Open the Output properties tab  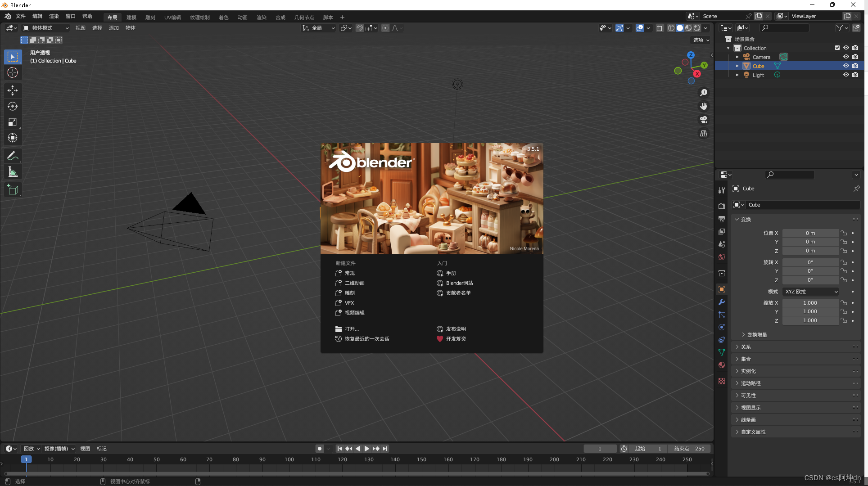coord(722,219)
